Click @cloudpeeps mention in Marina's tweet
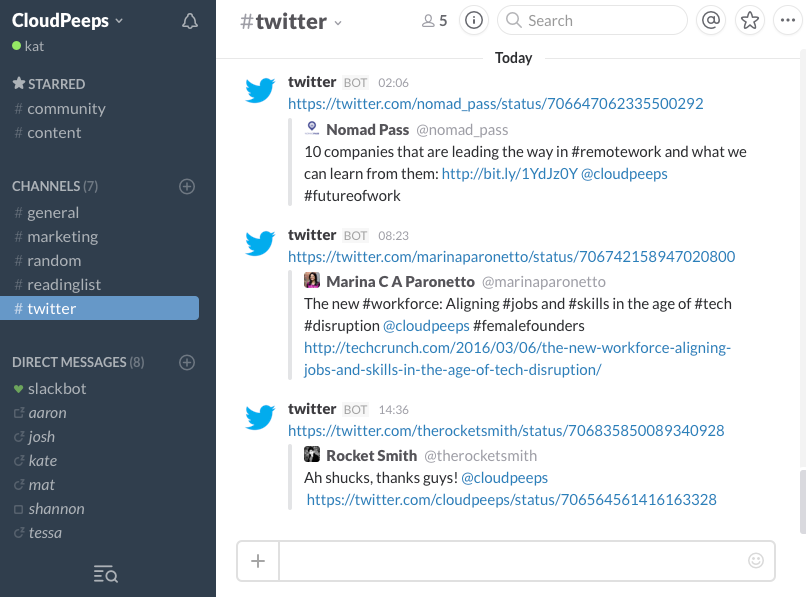The image size is (806, 597). [x=426, y=326]
